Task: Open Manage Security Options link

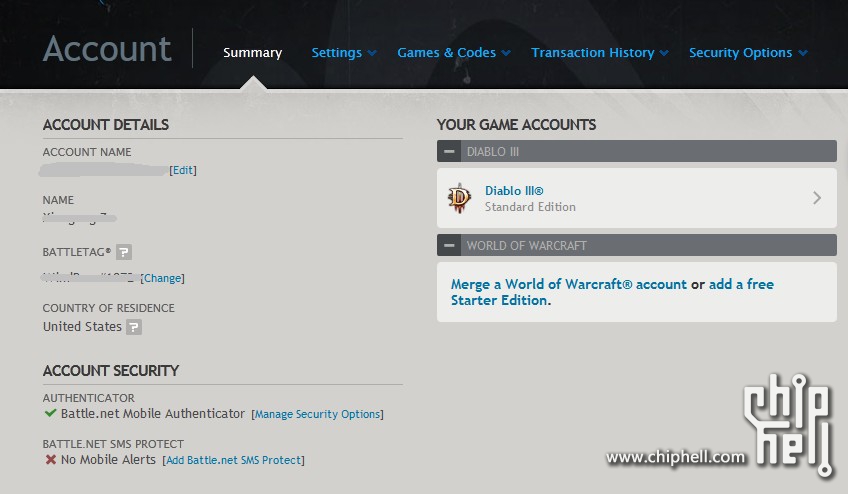Action: 317,414
